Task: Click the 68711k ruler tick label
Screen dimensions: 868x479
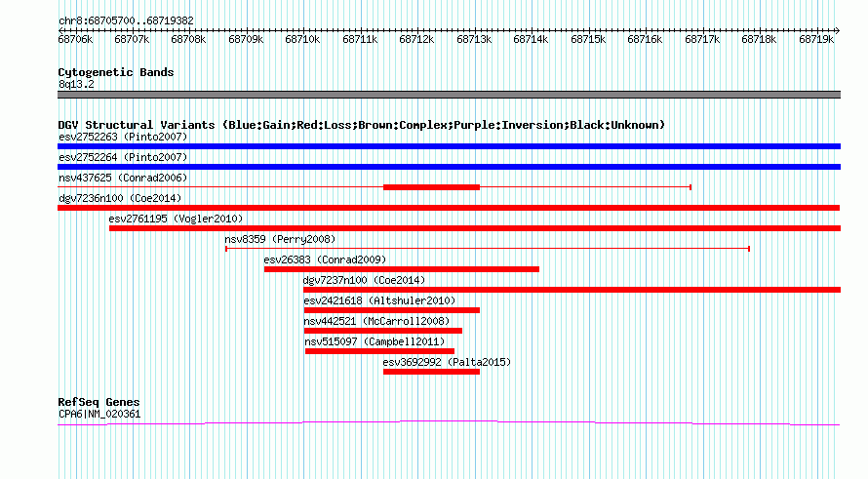Action: click(x=360, y=39)
